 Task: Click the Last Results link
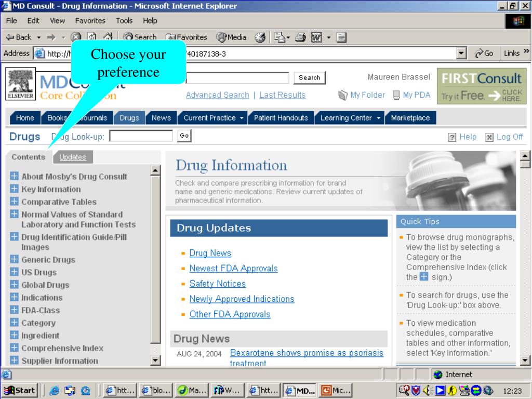click(x=282, y=95)
